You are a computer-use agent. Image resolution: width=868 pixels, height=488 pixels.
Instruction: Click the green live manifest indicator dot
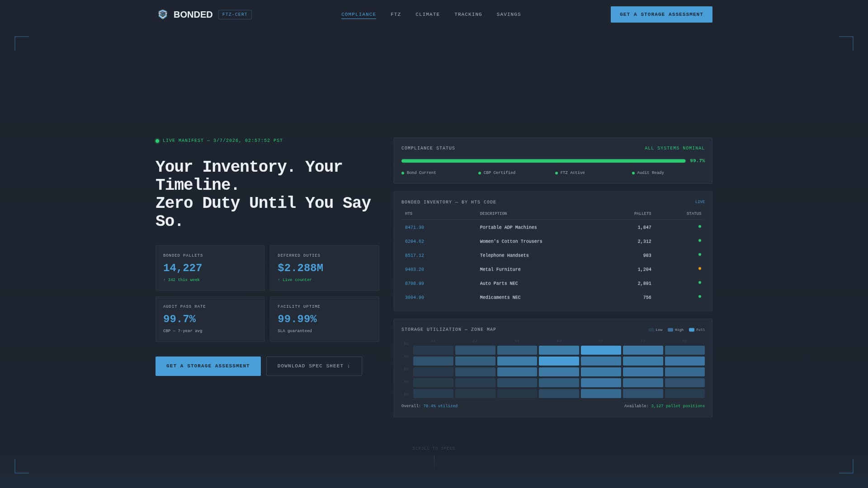pos(157,141)
